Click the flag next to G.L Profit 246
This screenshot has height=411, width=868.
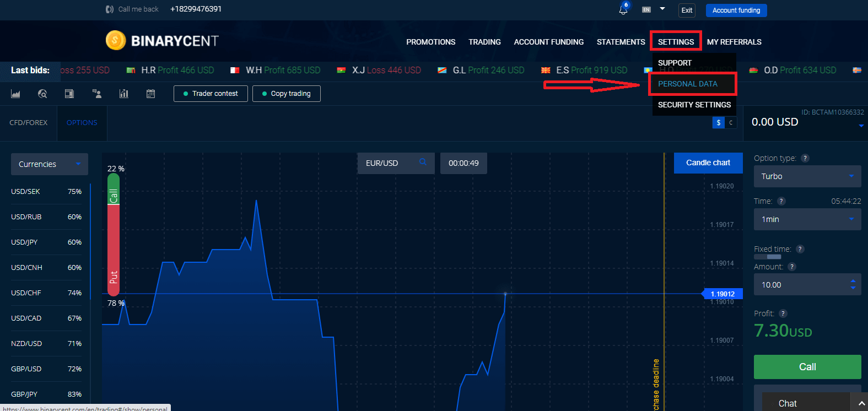(442, 71)
